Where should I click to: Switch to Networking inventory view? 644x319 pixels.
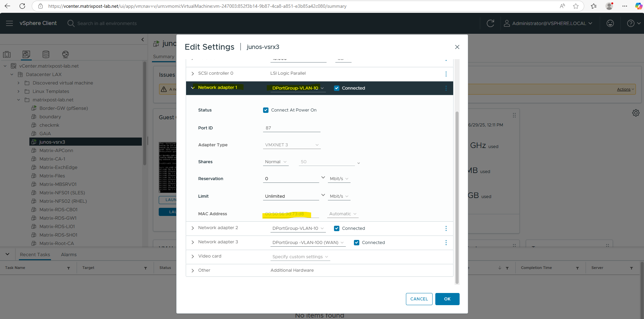coord(66,54)
